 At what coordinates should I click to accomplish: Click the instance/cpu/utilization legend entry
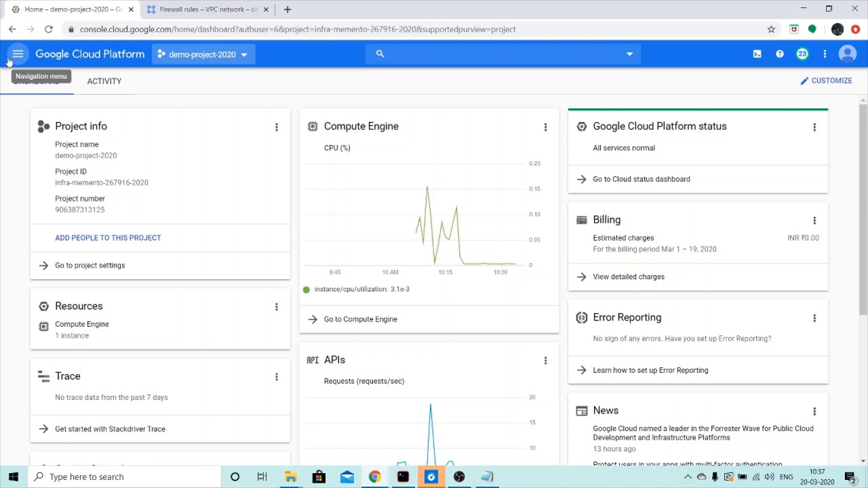pyautogui.click(x=357, y=289)
